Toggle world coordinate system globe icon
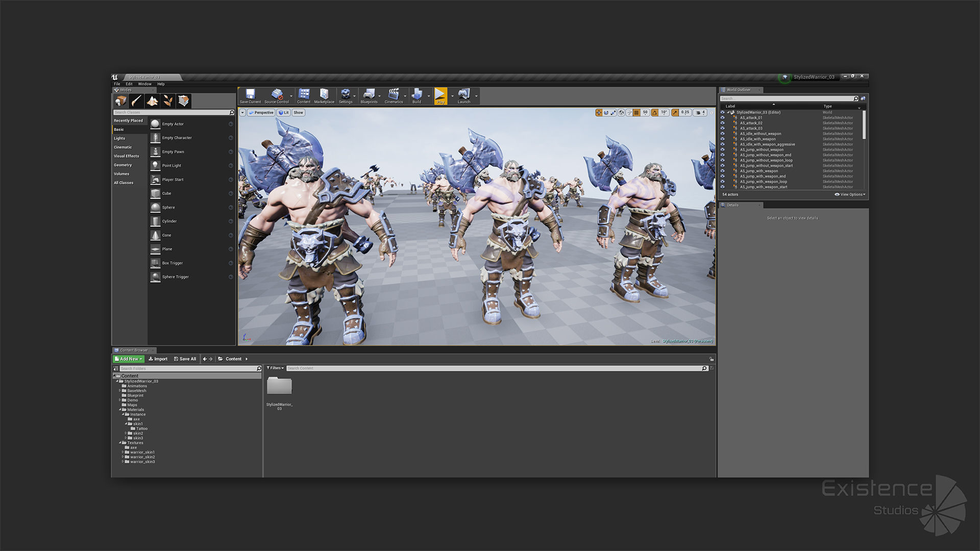This screenshot has width=980, height=551. pos(621,113)
